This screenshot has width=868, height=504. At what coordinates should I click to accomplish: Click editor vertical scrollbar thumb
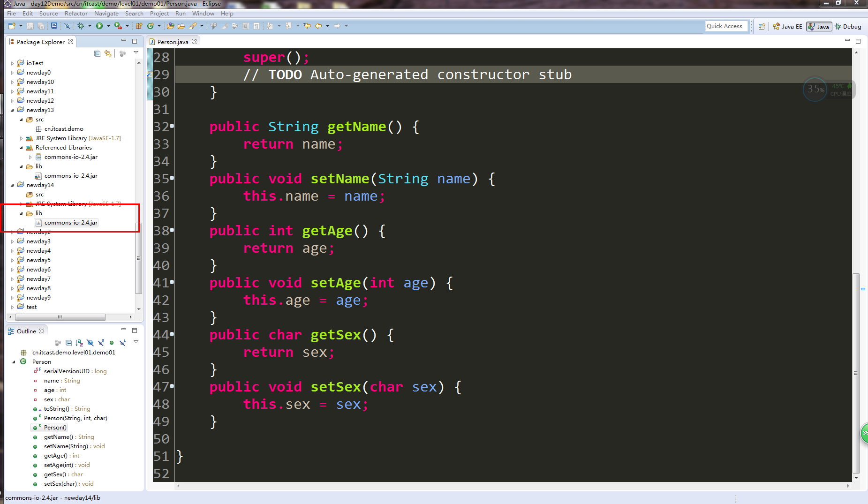pos(856,373)
